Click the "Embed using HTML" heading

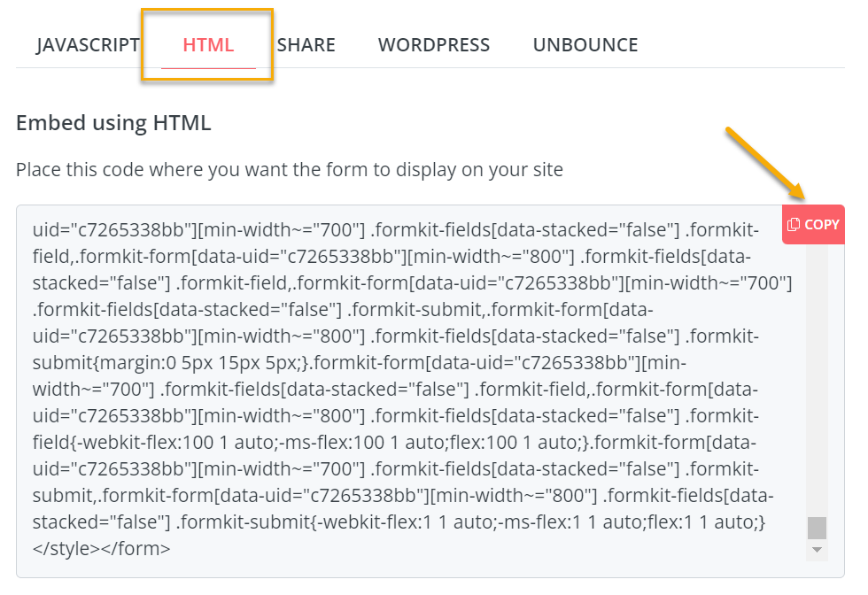113,123
